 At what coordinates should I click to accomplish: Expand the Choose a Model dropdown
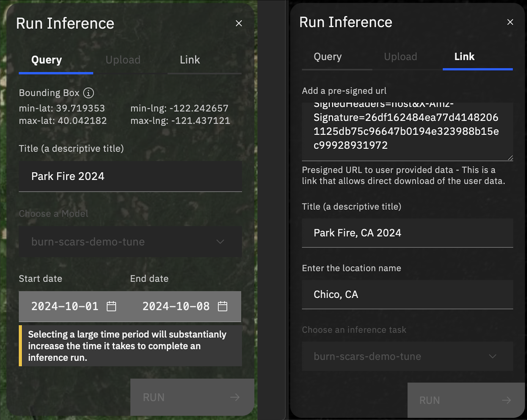(x=130, y=242)
